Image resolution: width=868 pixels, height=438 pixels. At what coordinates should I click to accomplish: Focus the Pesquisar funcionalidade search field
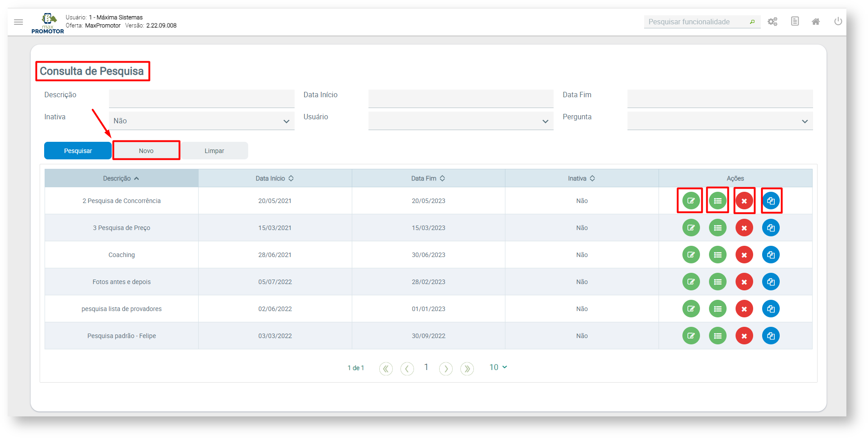coord(697,22)
